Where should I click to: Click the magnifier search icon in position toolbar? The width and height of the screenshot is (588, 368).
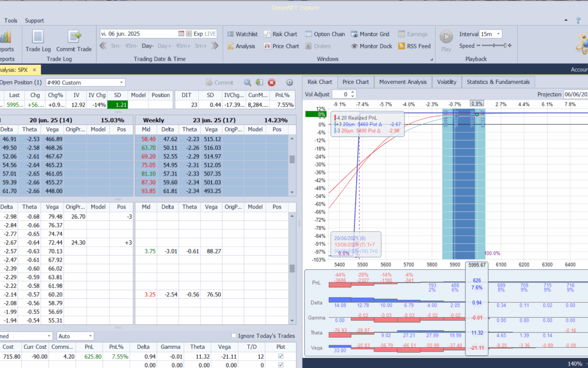(x=248, y=83)
